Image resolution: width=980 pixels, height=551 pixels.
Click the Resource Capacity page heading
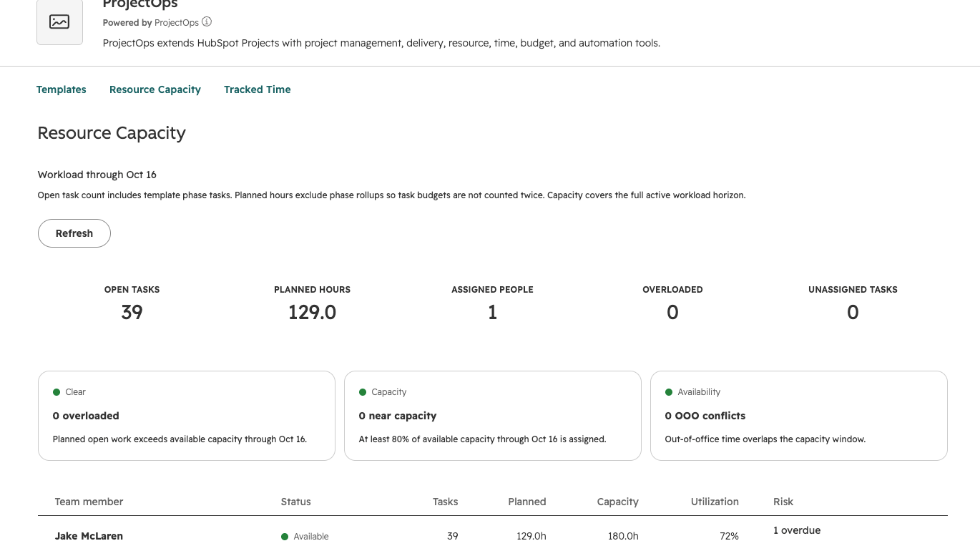click(112, 133)
